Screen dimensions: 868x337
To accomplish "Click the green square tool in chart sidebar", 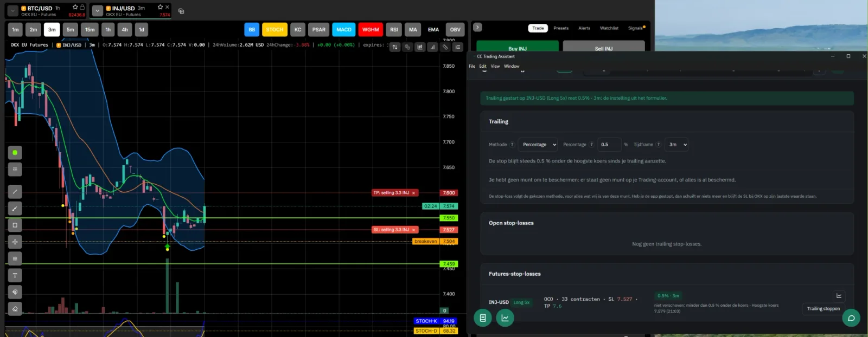I will [x=15, y=153].
